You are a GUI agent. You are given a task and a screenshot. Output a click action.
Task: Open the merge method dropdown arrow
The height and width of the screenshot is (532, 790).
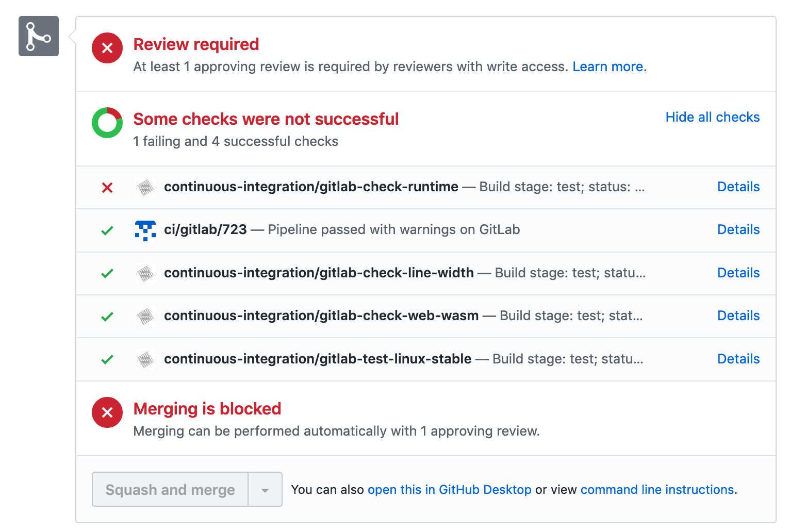tap(265, 490)
